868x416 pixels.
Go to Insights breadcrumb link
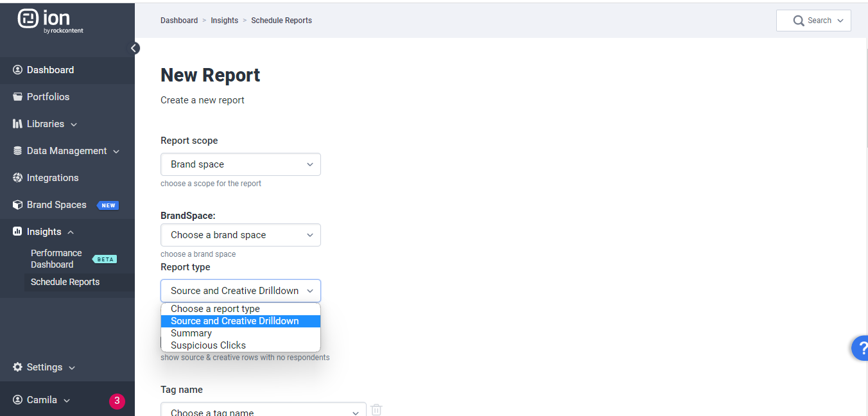click(225, 21)
